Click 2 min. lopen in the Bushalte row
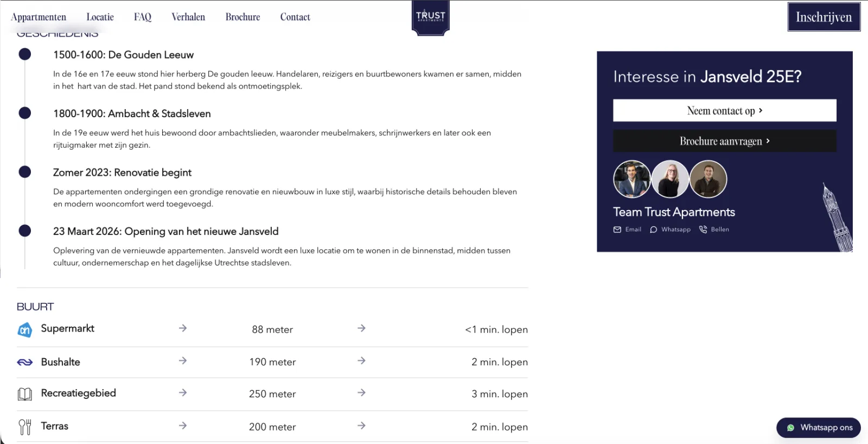The image size is (868, 444). [500, 362]
